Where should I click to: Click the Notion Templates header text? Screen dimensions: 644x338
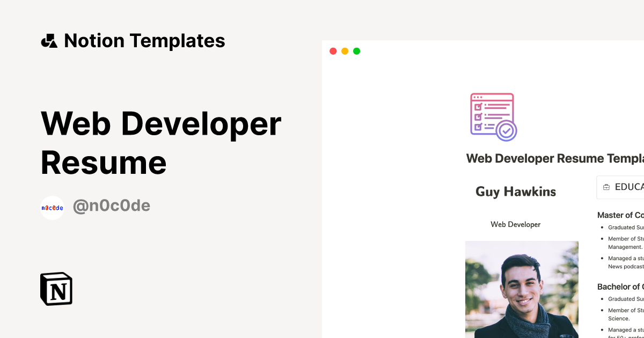click(144, 41)
